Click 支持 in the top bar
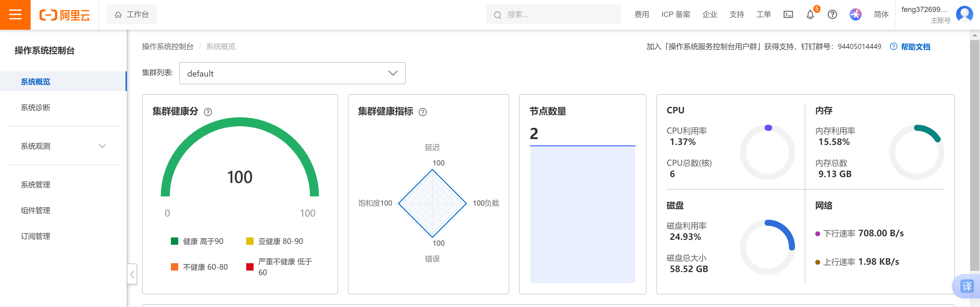The width and height of the screenshot is (980, 307). 737,14
